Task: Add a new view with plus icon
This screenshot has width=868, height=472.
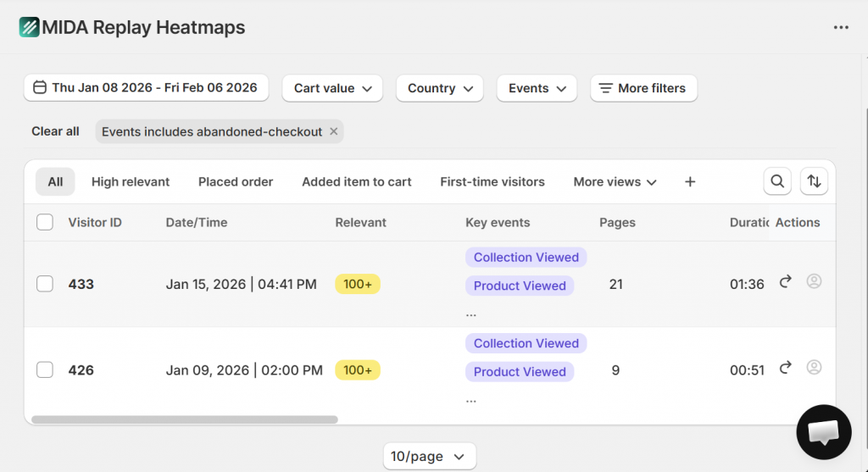Action: tap(690, 181)
